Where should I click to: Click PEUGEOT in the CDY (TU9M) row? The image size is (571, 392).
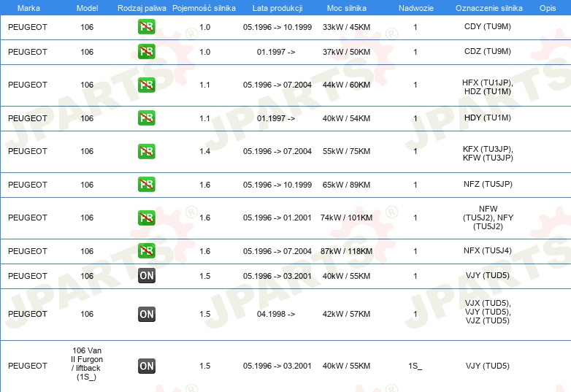[28, 27]
